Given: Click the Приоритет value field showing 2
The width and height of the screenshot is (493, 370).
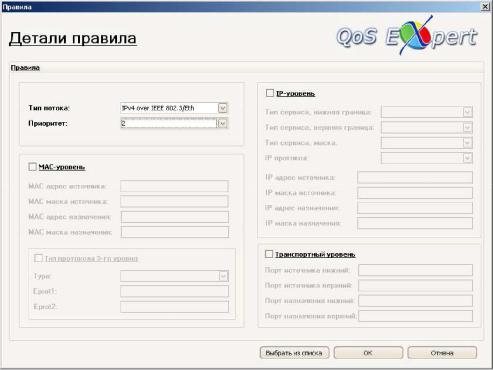Looking at the screenshot, I should [x=169, y=123].
